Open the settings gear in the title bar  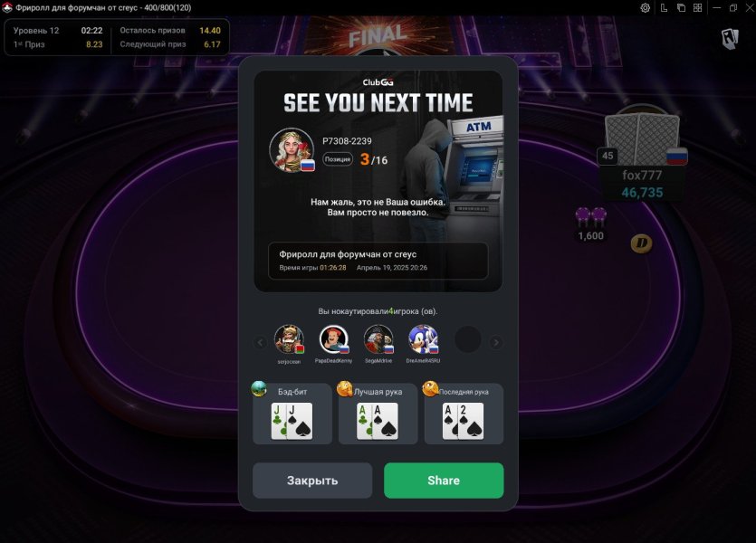(646, 8)
